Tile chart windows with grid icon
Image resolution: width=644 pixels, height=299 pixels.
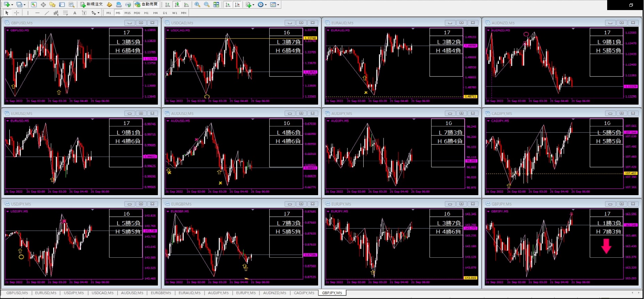pos(216,5)
